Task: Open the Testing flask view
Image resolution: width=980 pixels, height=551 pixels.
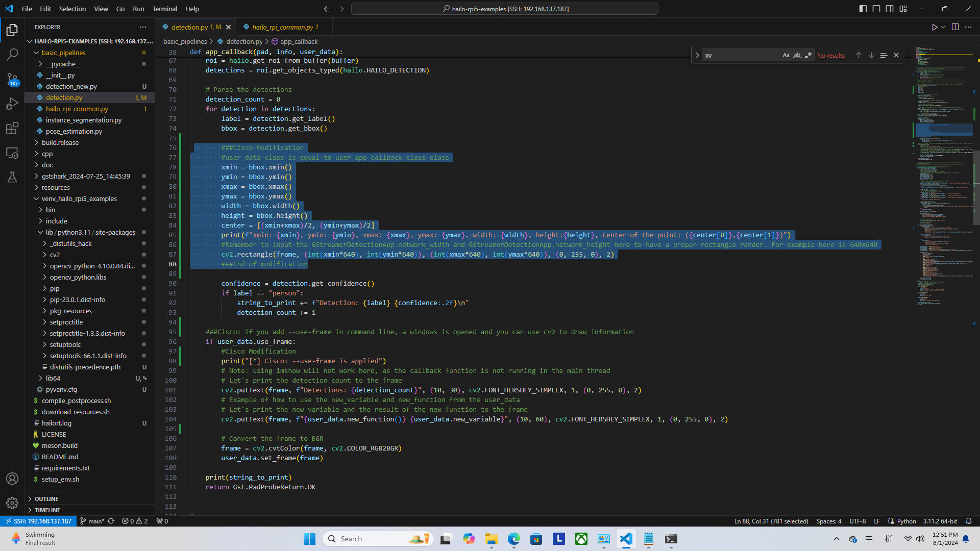Action: coord(12,177)
